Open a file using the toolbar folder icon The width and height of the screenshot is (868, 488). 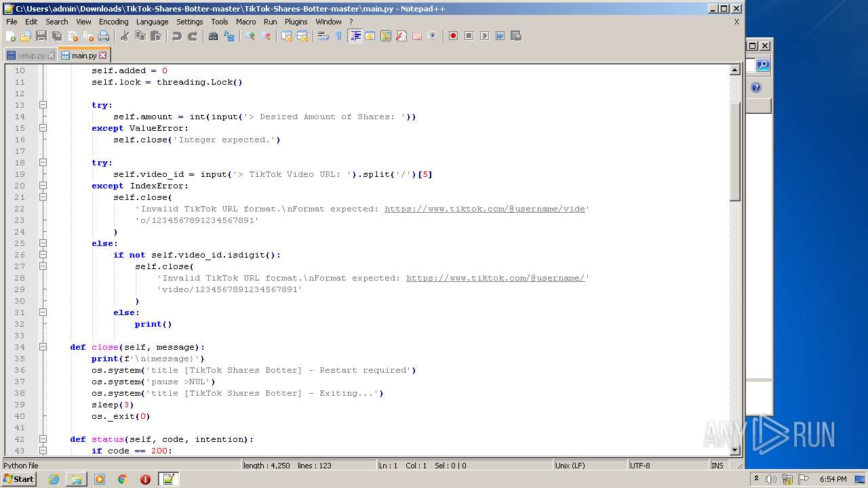tap(26, 36)
